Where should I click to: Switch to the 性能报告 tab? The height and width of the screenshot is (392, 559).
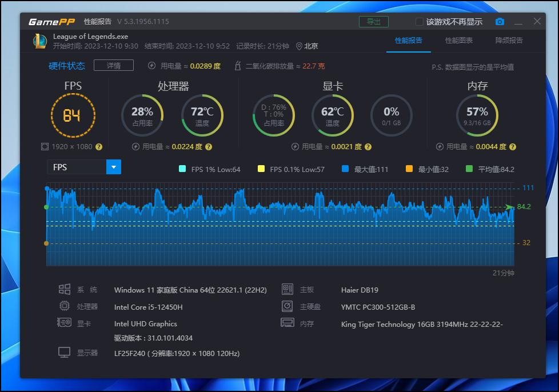click(x=409, y=40)
